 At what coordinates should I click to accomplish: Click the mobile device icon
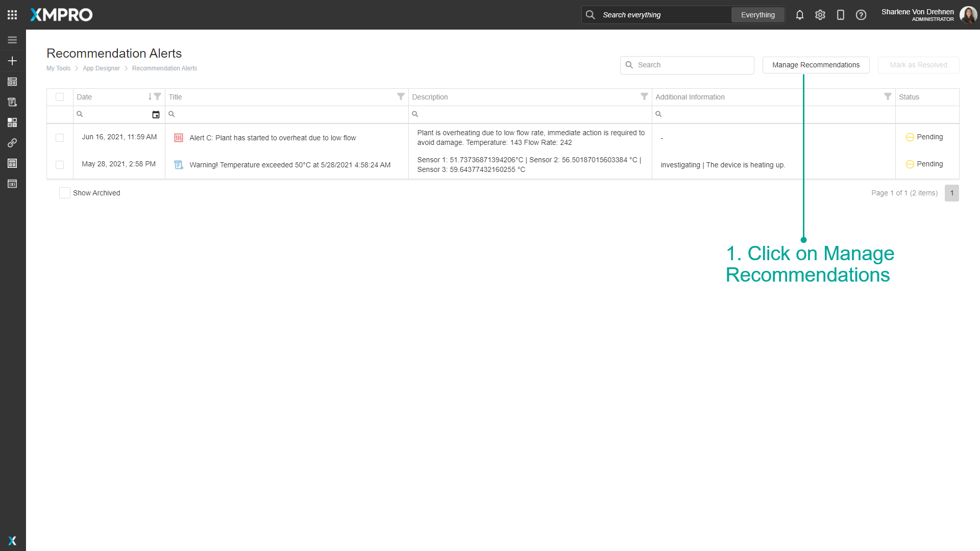coord(840,15)
